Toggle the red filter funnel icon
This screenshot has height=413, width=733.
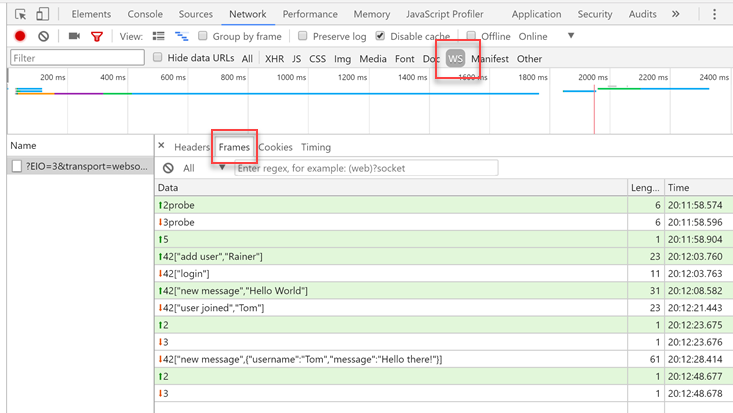coord(97,37)
